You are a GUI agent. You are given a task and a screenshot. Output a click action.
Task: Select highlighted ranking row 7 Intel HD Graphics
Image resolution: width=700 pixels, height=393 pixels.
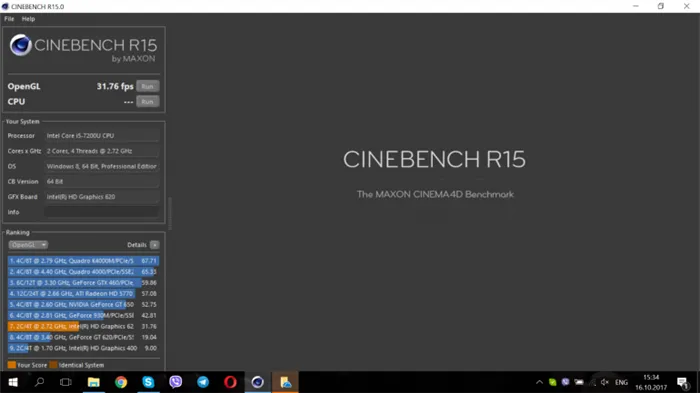83,326
